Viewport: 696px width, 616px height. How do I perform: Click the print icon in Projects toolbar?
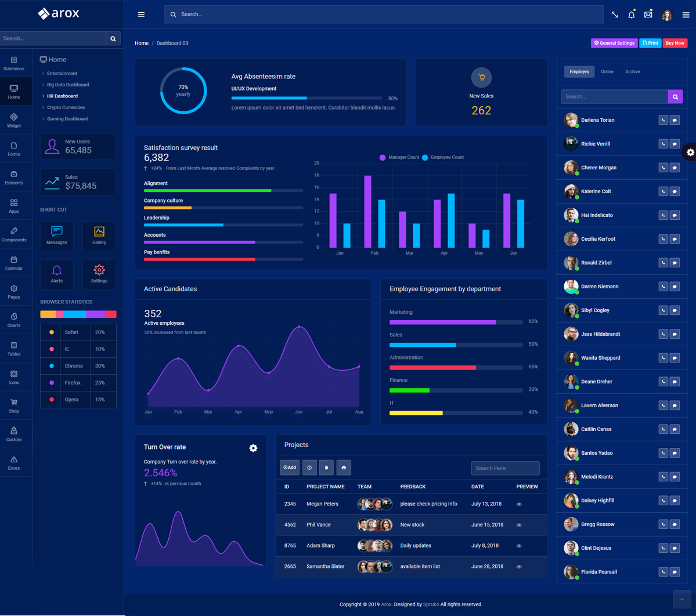344,468
